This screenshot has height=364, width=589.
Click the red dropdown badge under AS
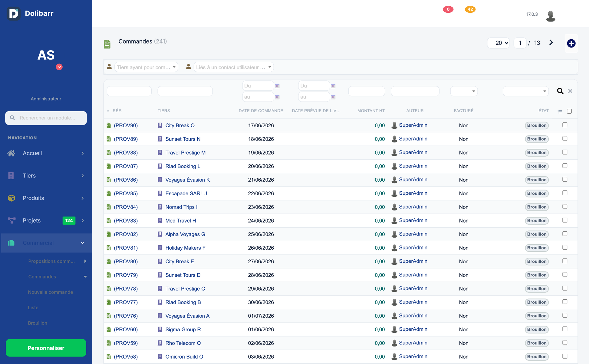(x=59, y=67)
